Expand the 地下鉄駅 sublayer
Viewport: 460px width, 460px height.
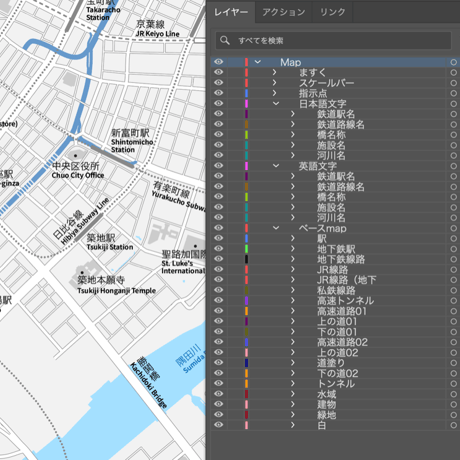293,249
